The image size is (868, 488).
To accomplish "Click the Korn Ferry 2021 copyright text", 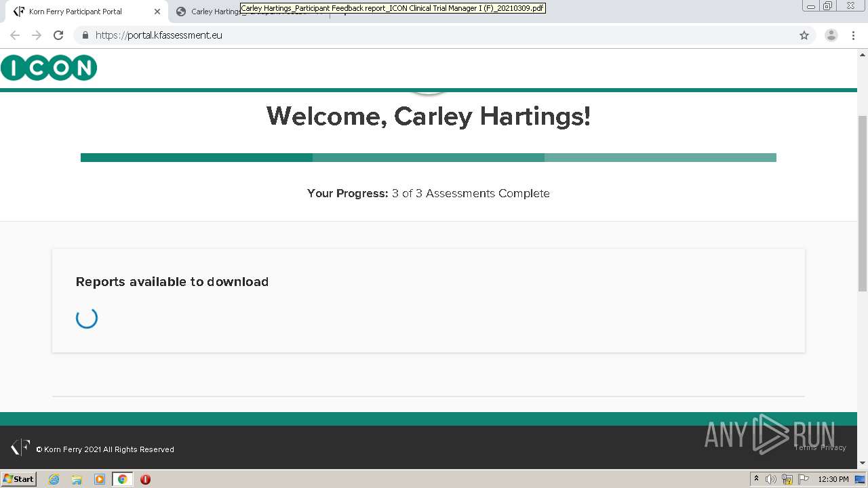I will point(105,449).
